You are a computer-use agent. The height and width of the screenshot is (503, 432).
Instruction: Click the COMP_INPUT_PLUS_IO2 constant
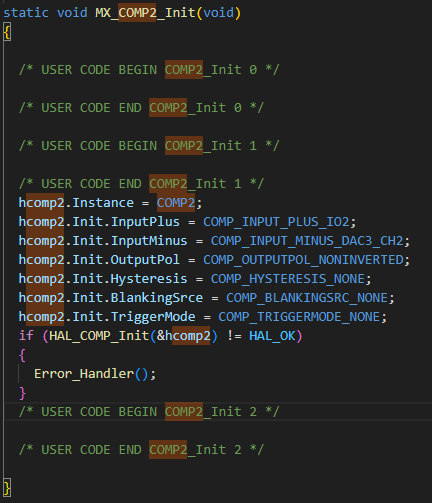[x=276, y=222]
